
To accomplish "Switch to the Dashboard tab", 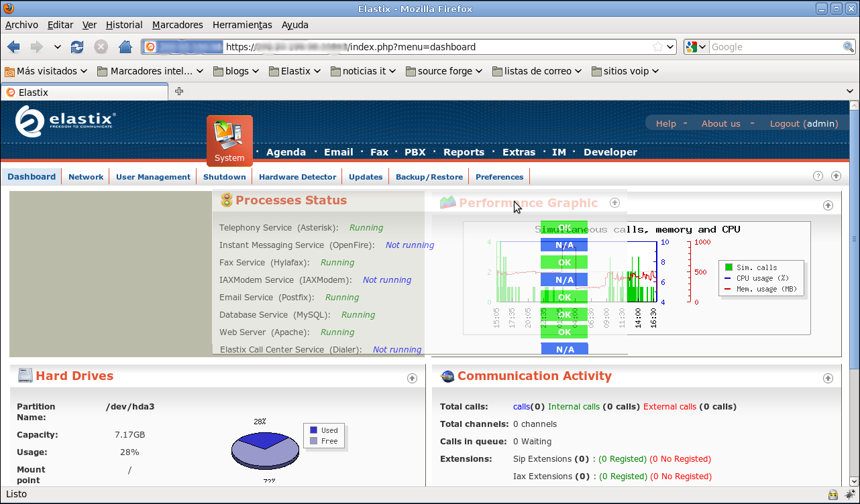I will [x=32, y=177].
